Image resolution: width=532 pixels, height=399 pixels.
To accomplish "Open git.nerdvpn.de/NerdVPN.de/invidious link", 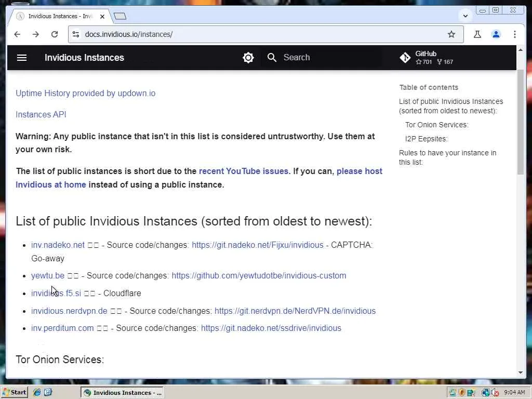I will point(295,311).
